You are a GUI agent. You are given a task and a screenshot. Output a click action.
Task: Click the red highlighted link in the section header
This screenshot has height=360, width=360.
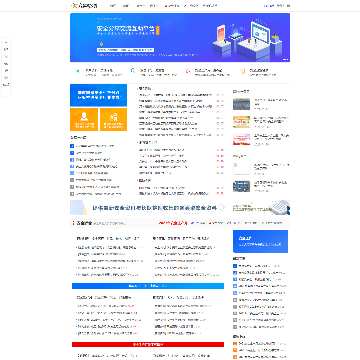coord(173,223)
